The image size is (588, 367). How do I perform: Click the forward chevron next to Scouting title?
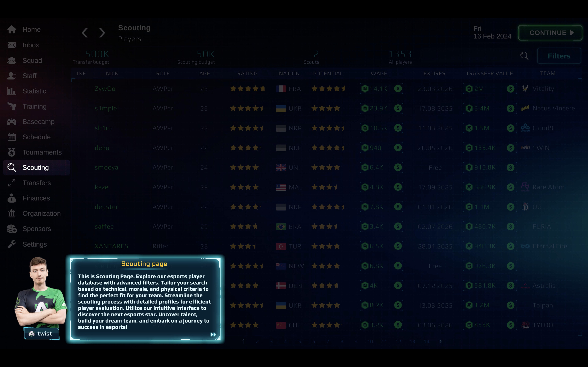(x=102, y=33)
